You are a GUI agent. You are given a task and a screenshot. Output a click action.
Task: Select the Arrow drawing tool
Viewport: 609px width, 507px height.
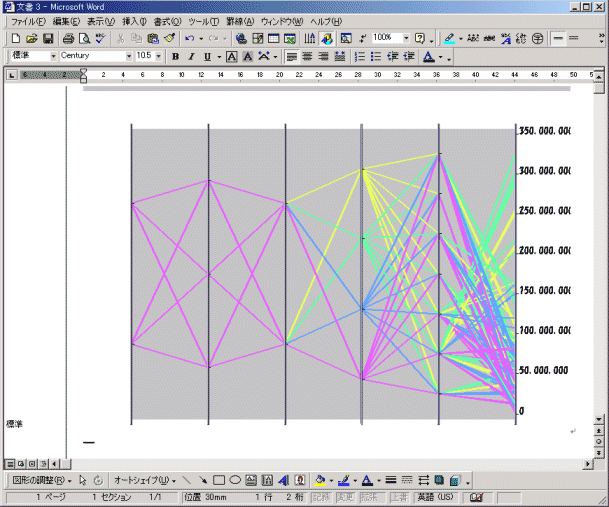[x=202, y=480]
